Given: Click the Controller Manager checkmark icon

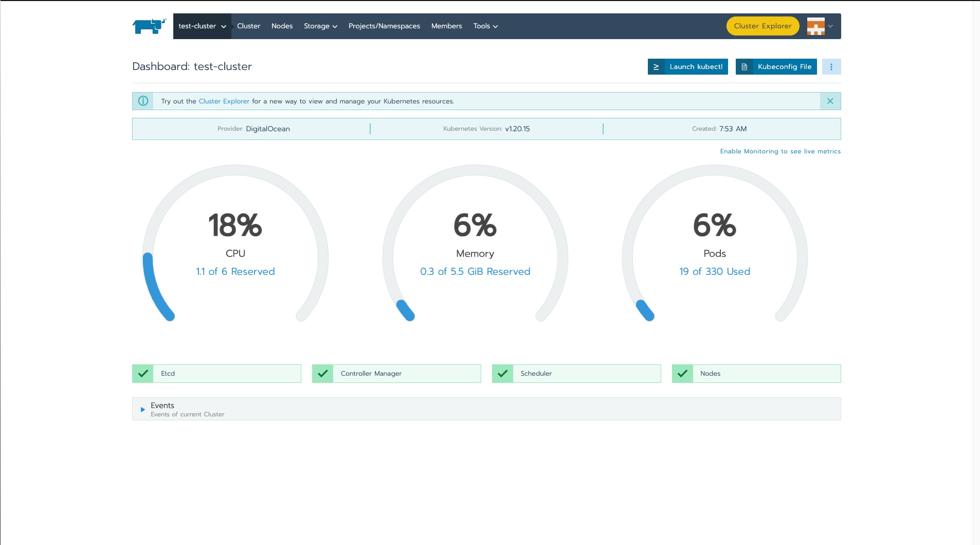Looking at the screenshot, I should pyautogui.click(x=323, y=373).
